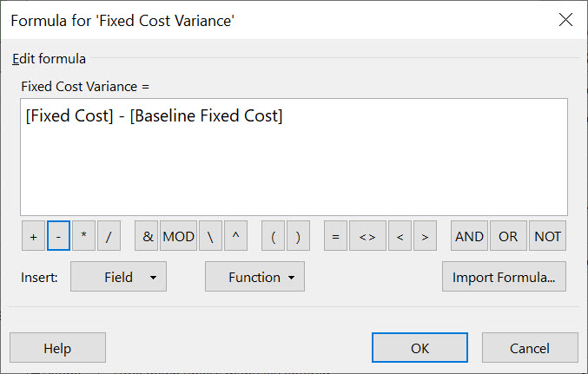The width and height of the screenshot is (588, 374).
Task: Insert the backslash integer division operator
Action: [x=211, y=236]
